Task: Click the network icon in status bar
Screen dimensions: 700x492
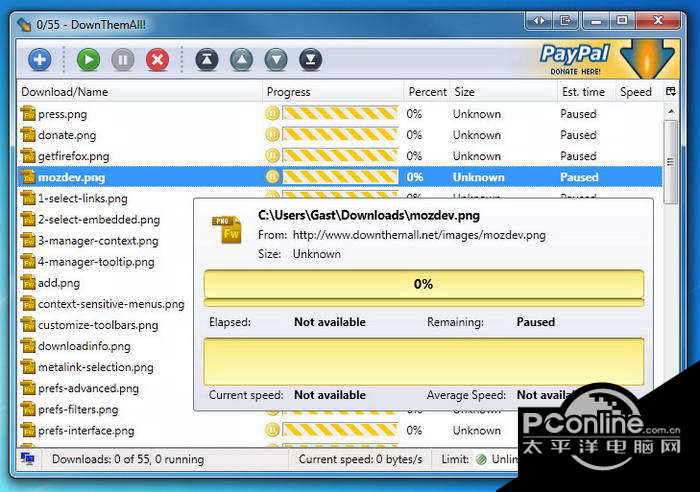Action: (x=28, y=459)
